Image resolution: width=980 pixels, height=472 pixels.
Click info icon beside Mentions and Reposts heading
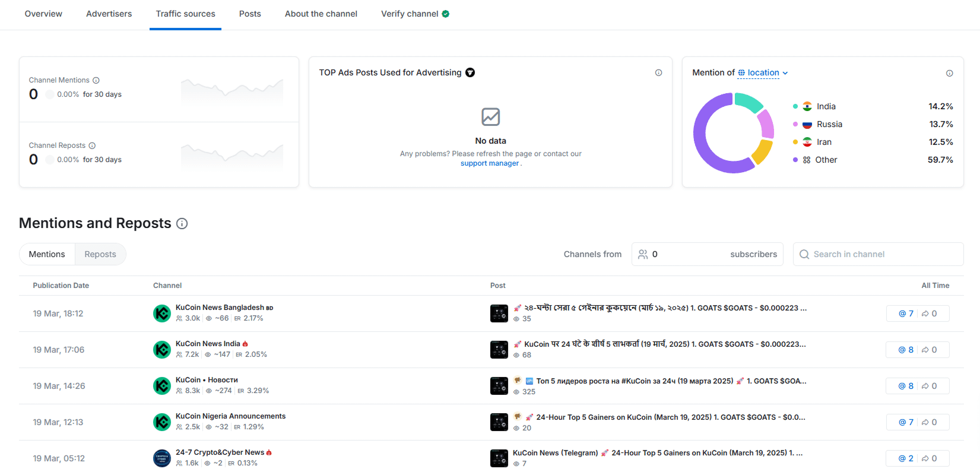point(182,224)
